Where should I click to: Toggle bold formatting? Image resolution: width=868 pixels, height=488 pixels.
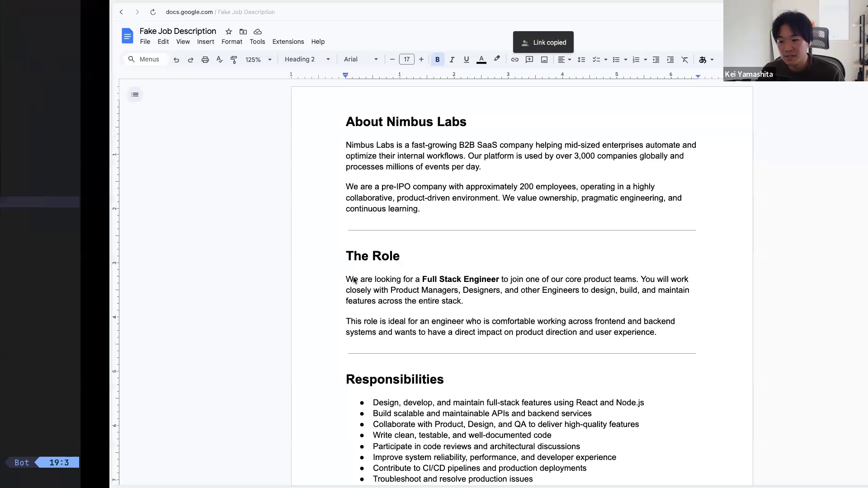[437, 60]
